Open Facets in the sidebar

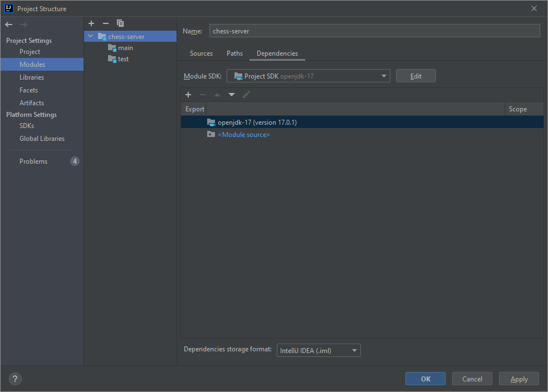pos(28,90)
